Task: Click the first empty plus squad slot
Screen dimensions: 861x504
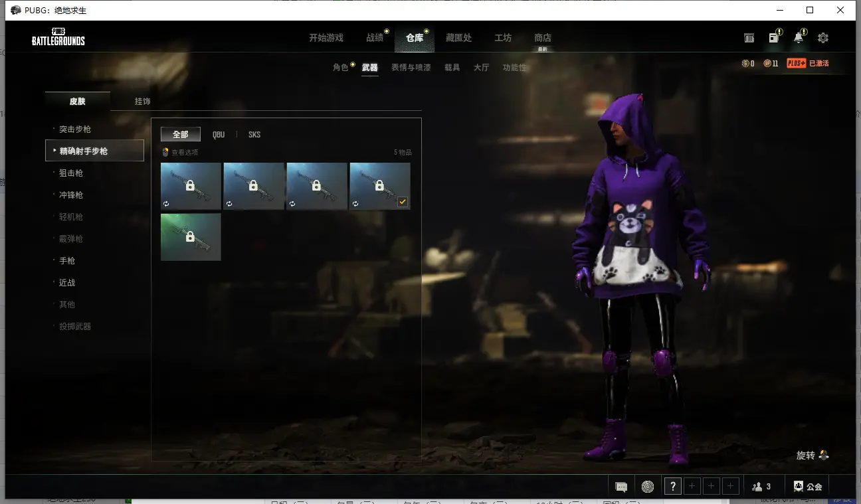Action: (692, 487)
